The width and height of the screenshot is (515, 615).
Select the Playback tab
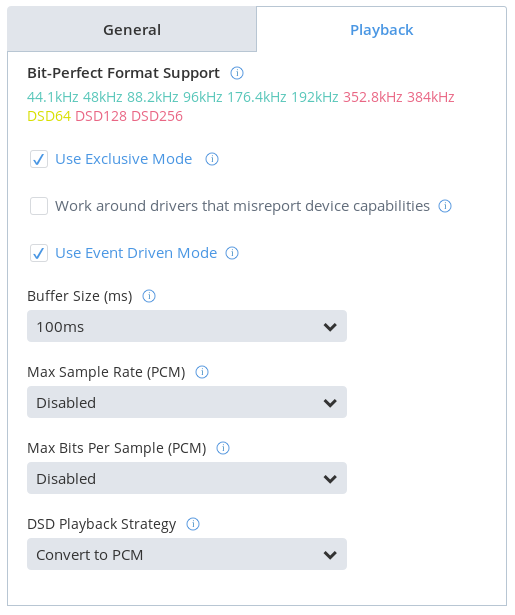point(381,29)
